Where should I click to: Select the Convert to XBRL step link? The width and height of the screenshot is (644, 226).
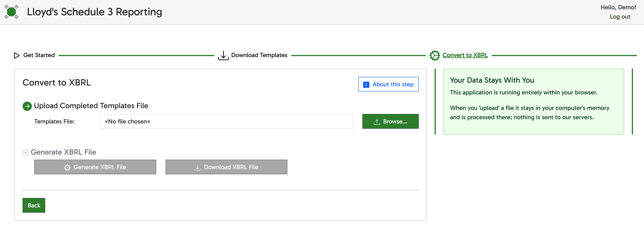coord(465,55)
